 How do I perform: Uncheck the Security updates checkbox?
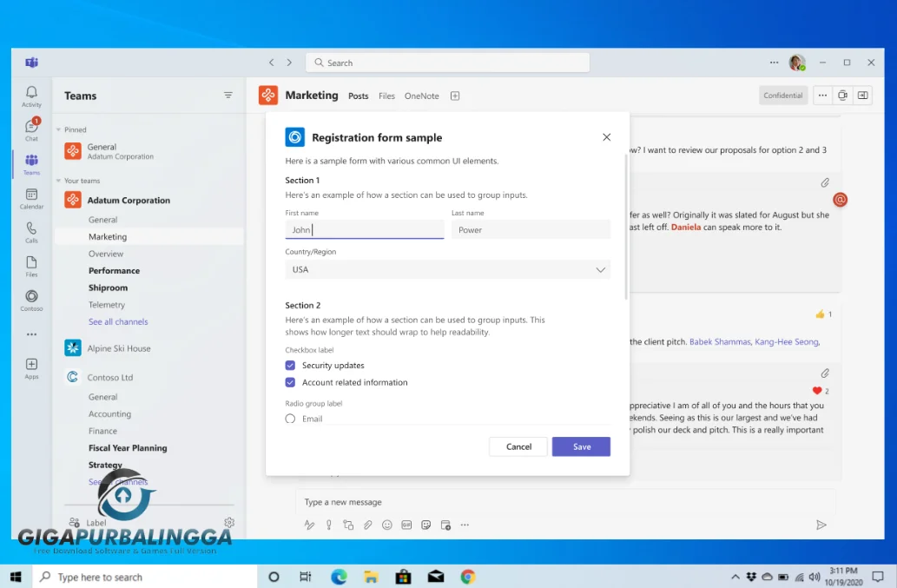[290, 365]
